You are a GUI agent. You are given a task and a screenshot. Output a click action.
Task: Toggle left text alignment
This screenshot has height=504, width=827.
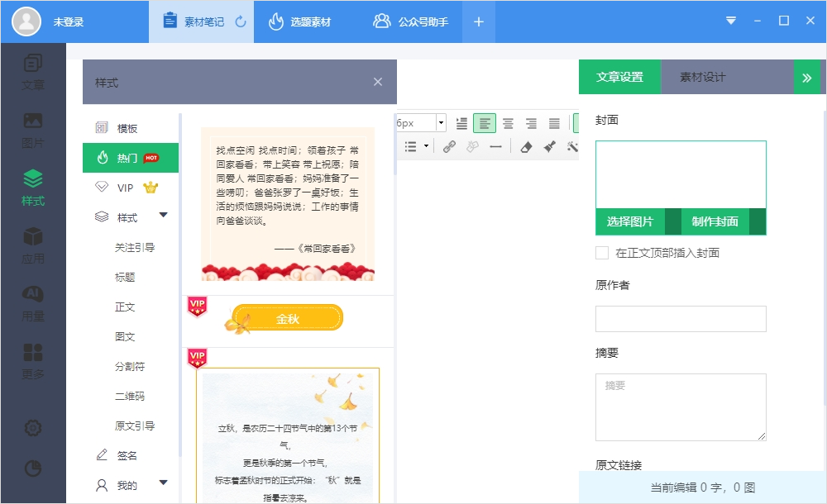[x=484, y=123]
